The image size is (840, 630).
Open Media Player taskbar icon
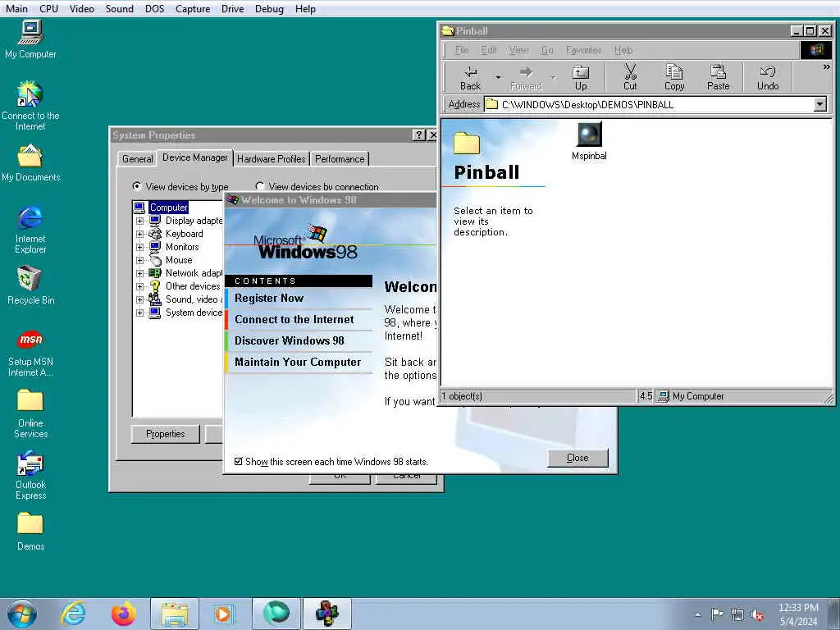(x=225, y=614)
